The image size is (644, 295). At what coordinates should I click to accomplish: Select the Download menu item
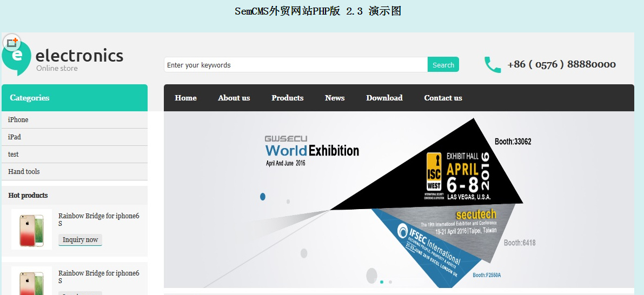(384, 98)
